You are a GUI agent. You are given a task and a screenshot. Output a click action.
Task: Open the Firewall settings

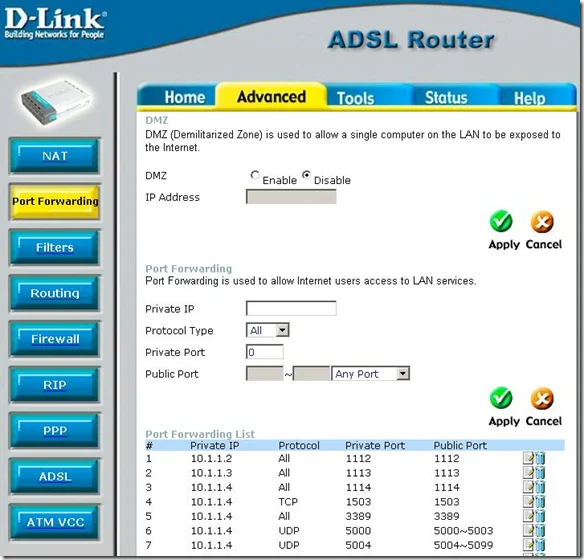coord(55,339)
